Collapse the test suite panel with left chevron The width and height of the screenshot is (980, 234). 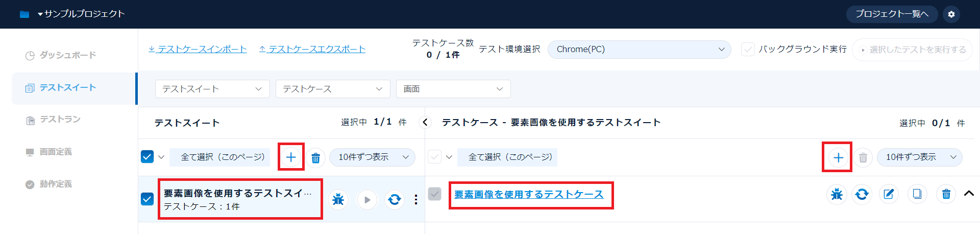[x=425, y=123]
